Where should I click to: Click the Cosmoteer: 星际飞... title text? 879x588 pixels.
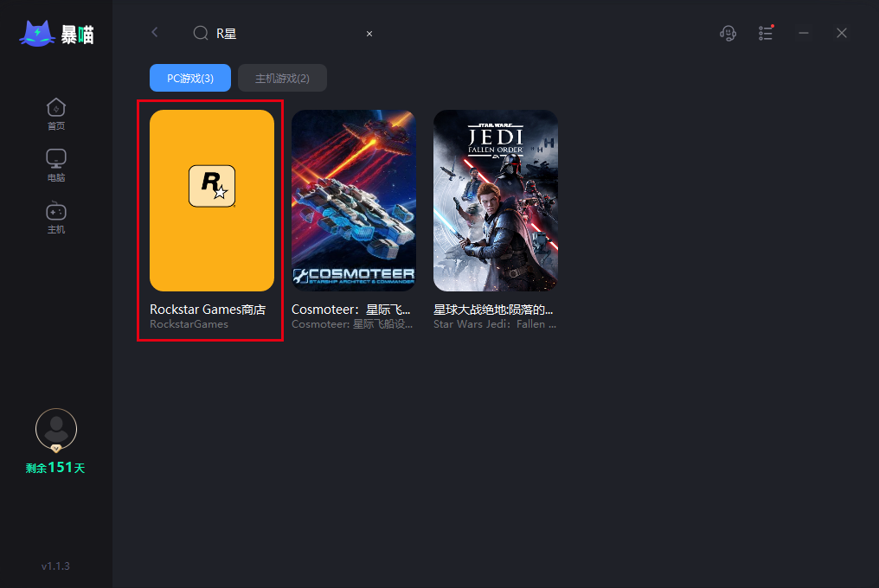[x=351, y=310]
